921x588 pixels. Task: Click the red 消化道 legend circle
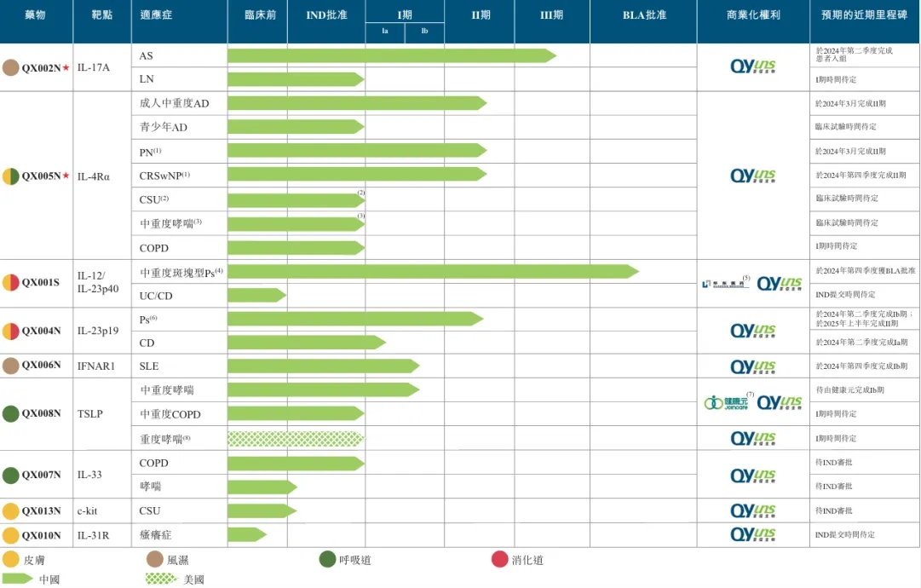[x=500, y=560]
